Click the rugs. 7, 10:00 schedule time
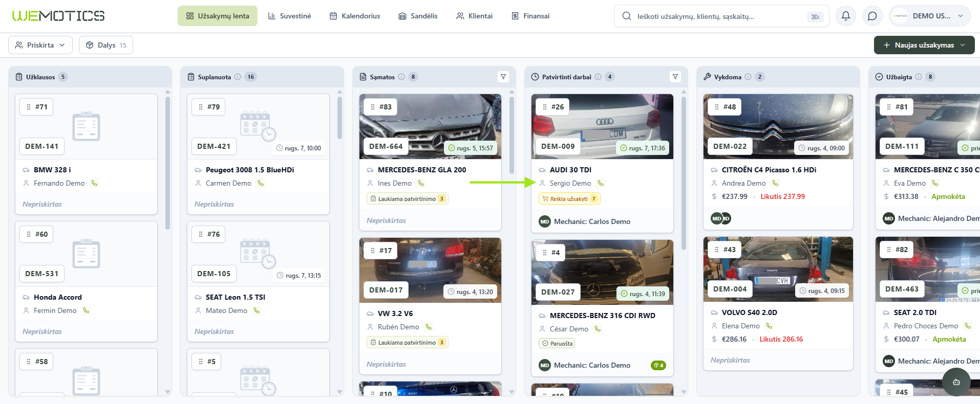The image size is (980, 404). 299,148
